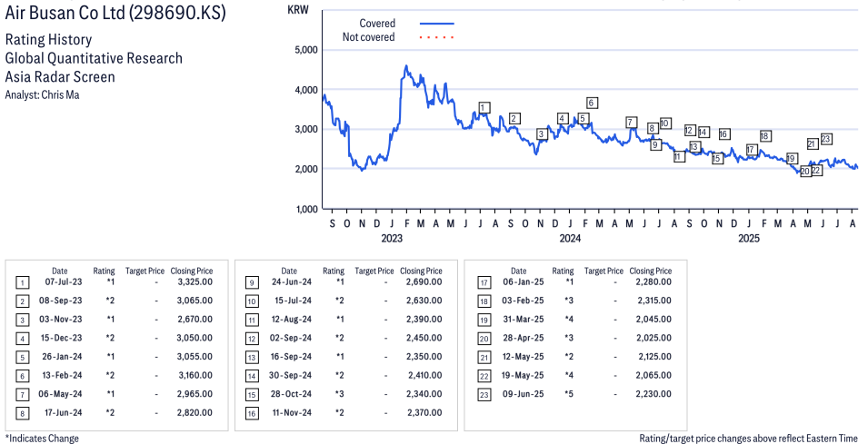868x444 pixels.
Task: Select rating *4 in the 19-May-25 row
Action: (x=569, y=375)
